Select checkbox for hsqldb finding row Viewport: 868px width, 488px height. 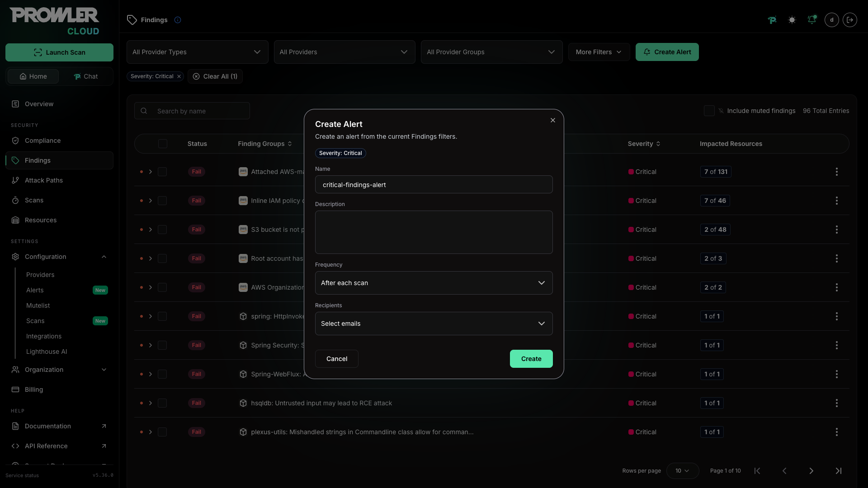click(x=162, y=403)
